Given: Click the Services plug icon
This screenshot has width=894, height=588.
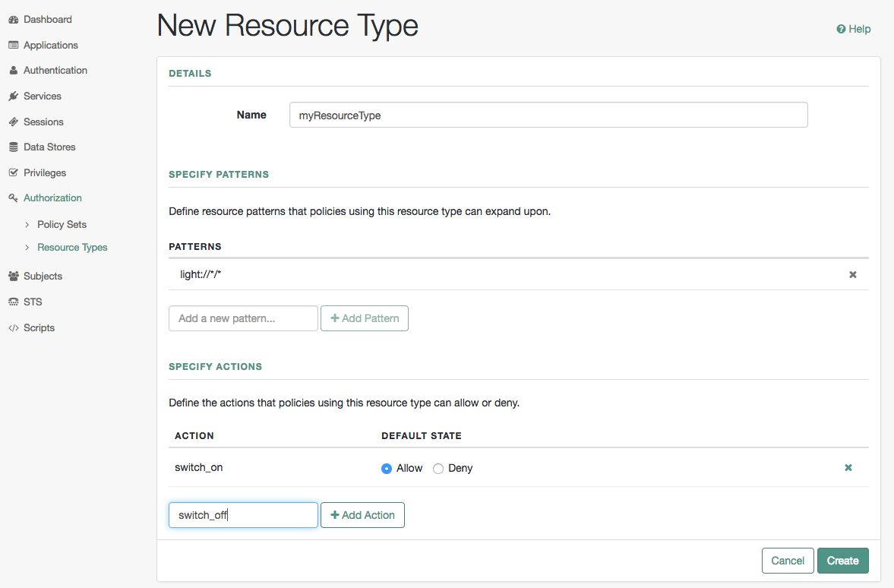Looking at the screenshot, I should click(14, 96).
